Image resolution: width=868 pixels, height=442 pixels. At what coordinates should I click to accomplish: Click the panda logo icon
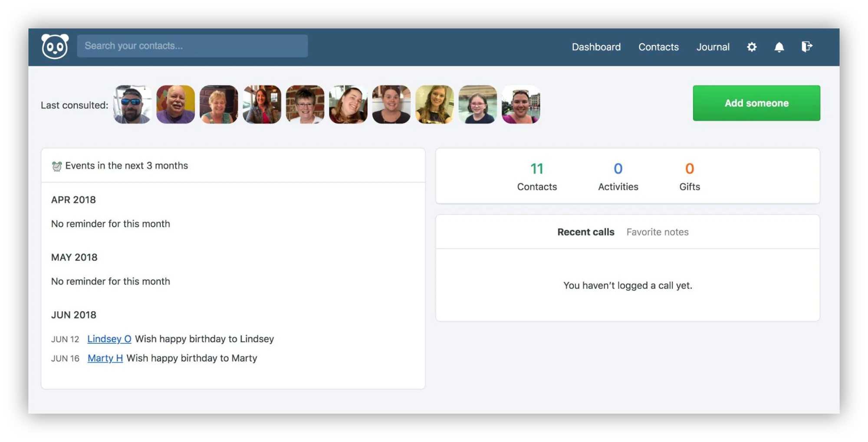point(55,46)
